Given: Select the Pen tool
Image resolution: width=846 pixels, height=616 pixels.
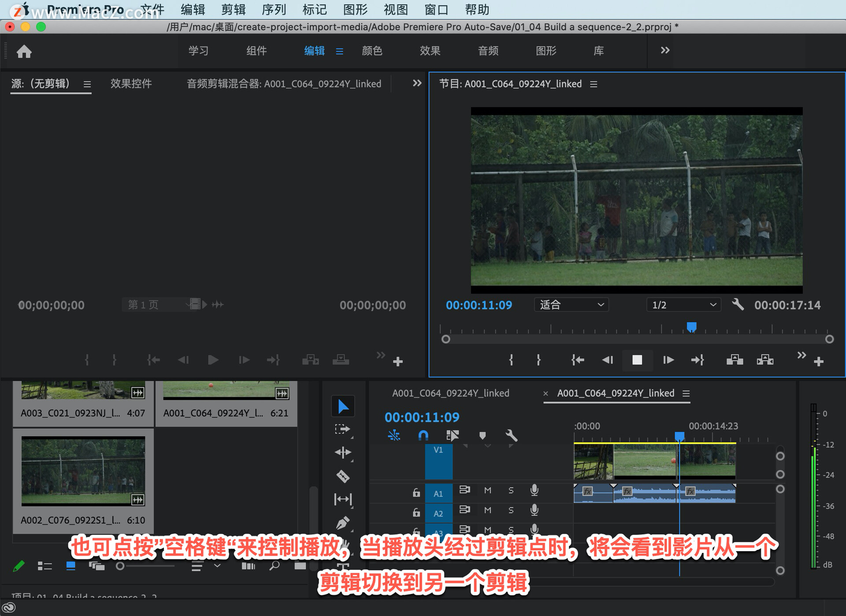Looking at the screenshot, I should click(x=343, y=523).
